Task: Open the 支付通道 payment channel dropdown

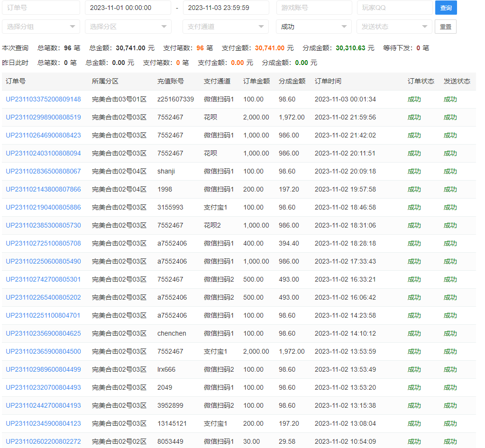Action: click(x=225, y=27)
